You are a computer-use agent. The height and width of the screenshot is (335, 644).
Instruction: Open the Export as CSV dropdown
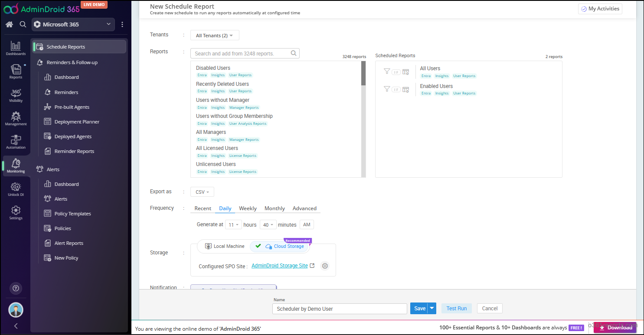202,192
